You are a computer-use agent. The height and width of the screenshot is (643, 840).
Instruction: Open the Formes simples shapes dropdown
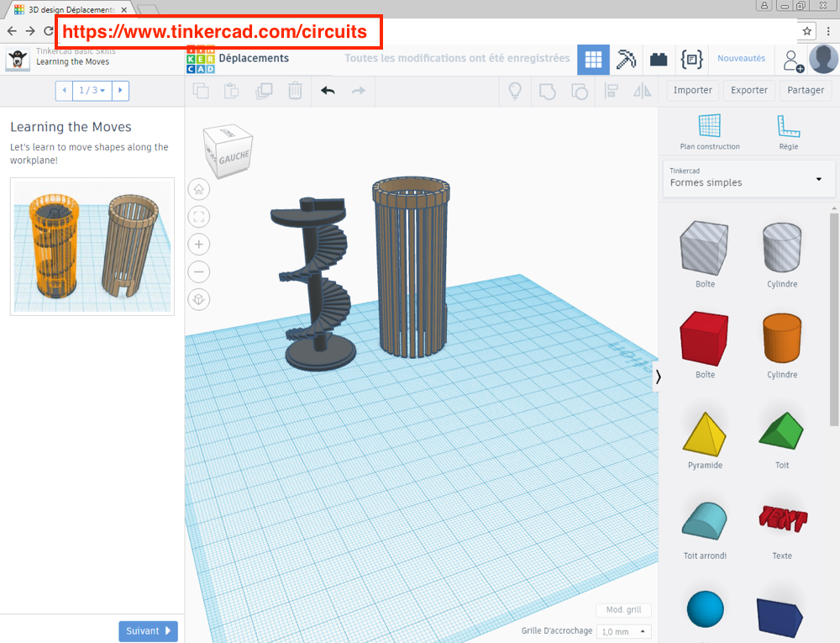pos(749,178)
